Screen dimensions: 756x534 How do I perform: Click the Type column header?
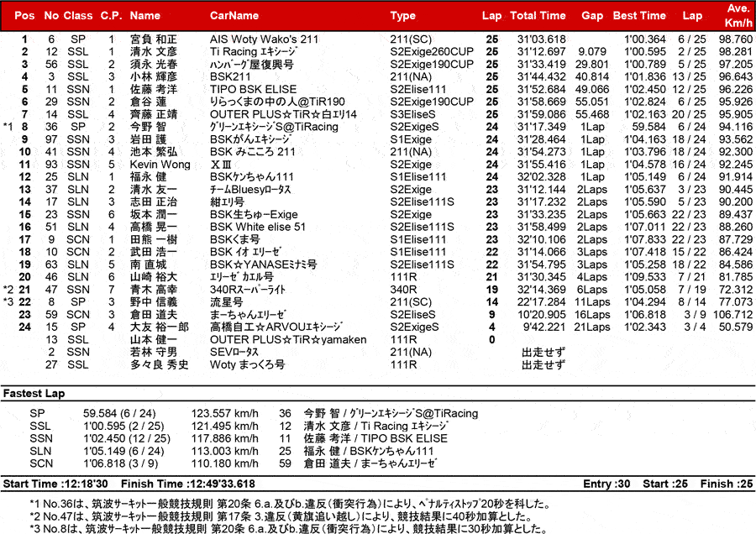pyautogui.click(x=403, y=16)
